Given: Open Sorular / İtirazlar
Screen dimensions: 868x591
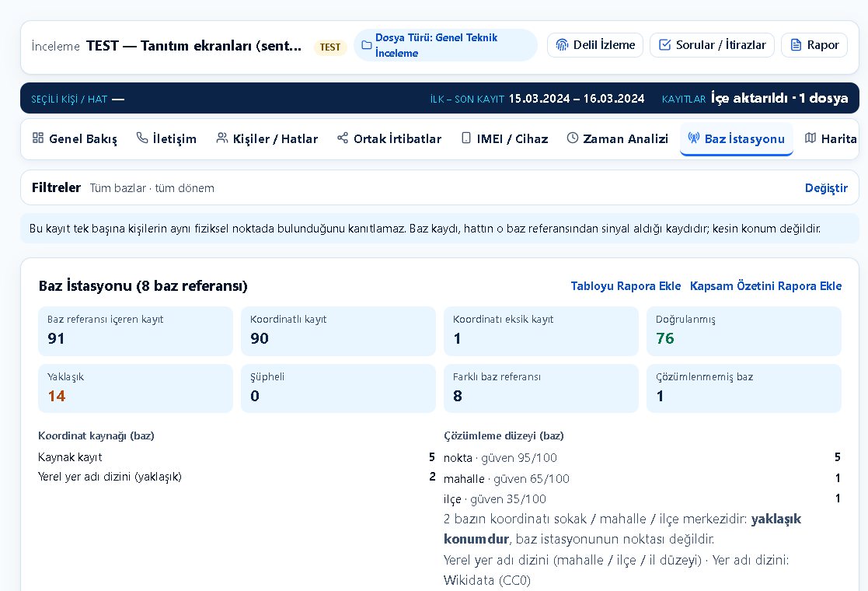Looking at the screenshot, I should click(x=712, y=45).
